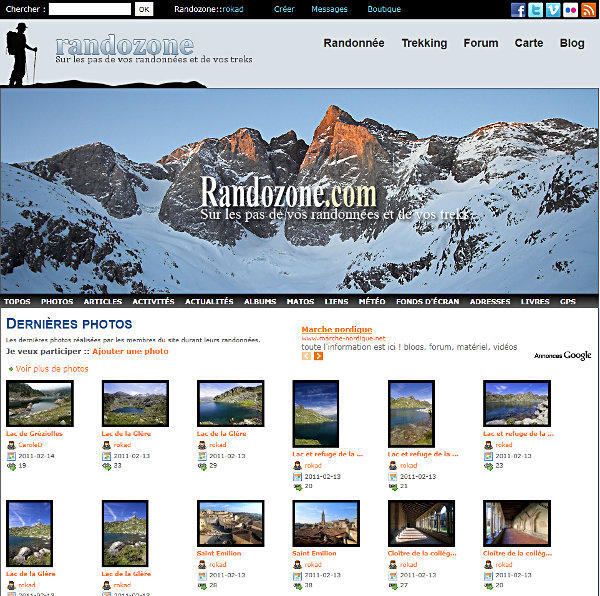Viewport: 600px width, 596px height.
Task: Open the Facebook social icon
Action: pyautogui.click(x=518, y=10)
